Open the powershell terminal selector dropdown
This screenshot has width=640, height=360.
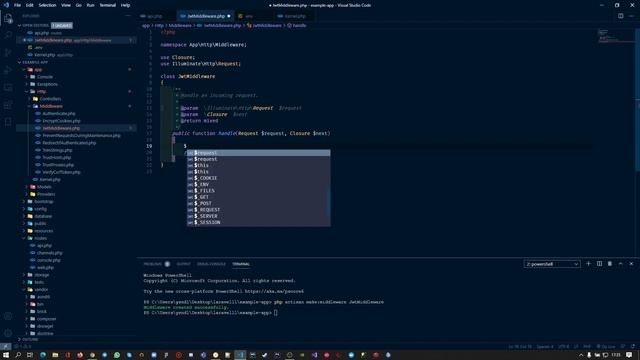tap(552, 264)
